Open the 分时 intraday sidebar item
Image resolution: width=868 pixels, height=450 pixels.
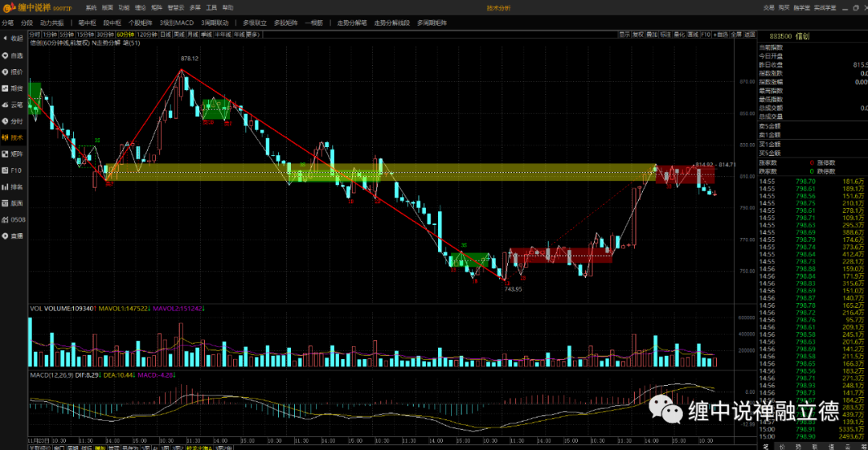point(13,121)
